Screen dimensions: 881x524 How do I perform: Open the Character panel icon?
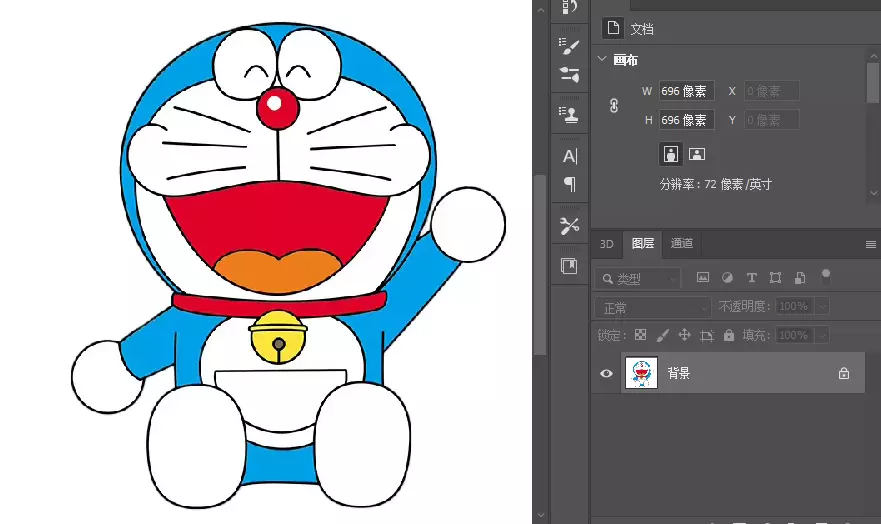click(570, 156)
